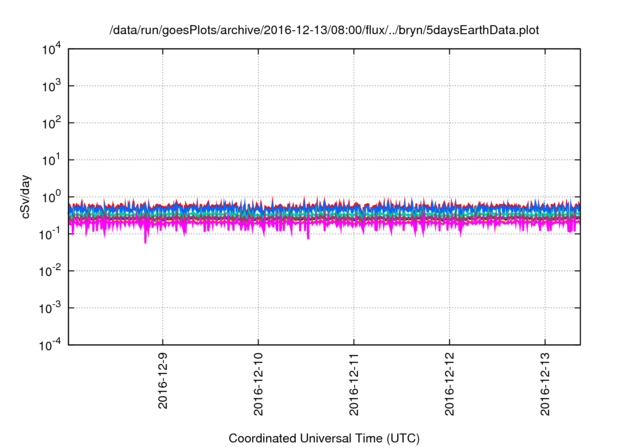Click the 2016-12-11 date tick label
The height and width of the screenshot is (448, 640).
click(x=354, y=384)
